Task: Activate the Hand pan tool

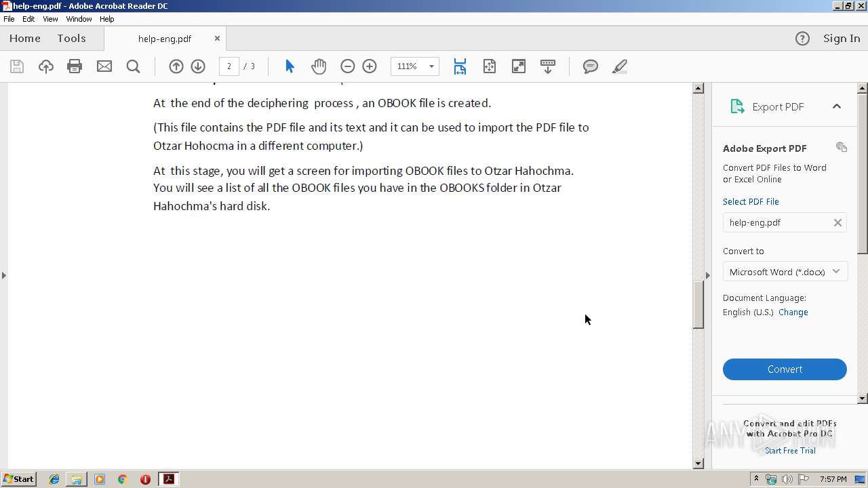Action: click(319, 66)
